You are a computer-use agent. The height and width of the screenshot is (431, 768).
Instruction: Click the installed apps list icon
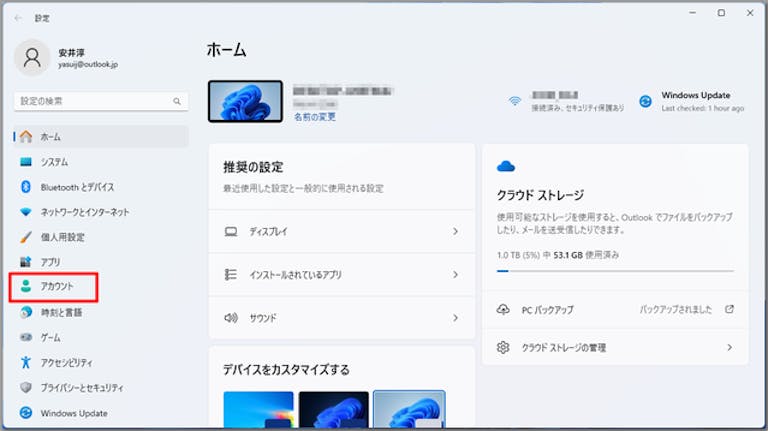click(231, 274)
